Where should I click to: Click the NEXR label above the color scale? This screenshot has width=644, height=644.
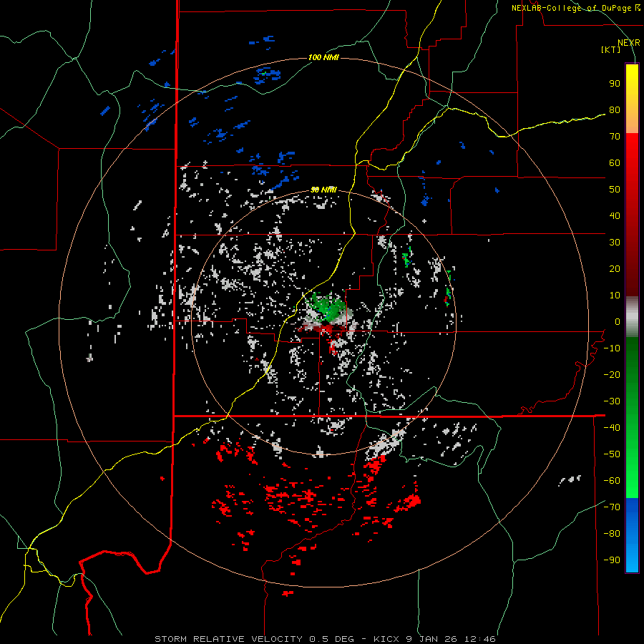tap(628, 43)
